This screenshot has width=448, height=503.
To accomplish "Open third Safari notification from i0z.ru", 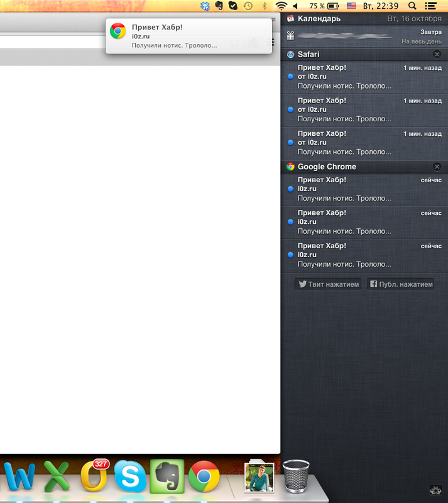I will pyautogui.click(x=364, y=143).
